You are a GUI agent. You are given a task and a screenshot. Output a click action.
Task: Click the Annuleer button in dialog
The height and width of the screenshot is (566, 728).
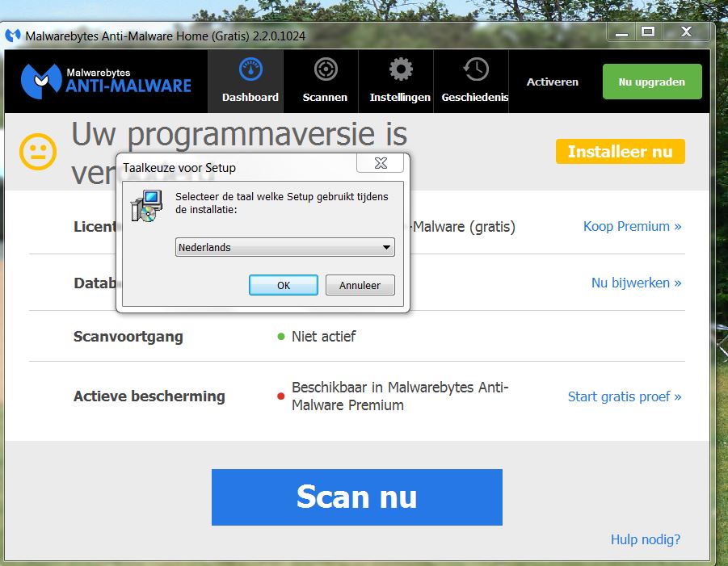click(360, 285)
